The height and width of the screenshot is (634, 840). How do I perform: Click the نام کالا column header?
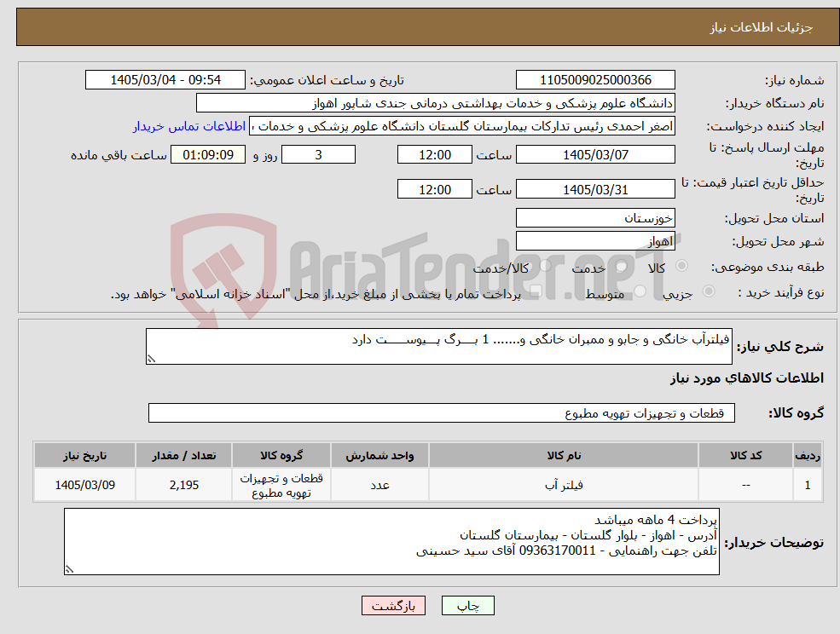click(x=564, y=455)
